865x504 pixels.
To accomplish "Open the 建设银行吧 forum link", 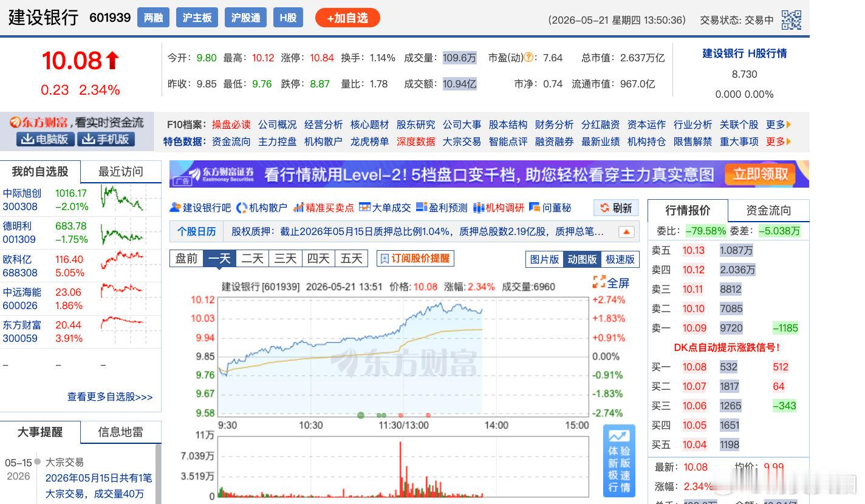I will point(200,208).
